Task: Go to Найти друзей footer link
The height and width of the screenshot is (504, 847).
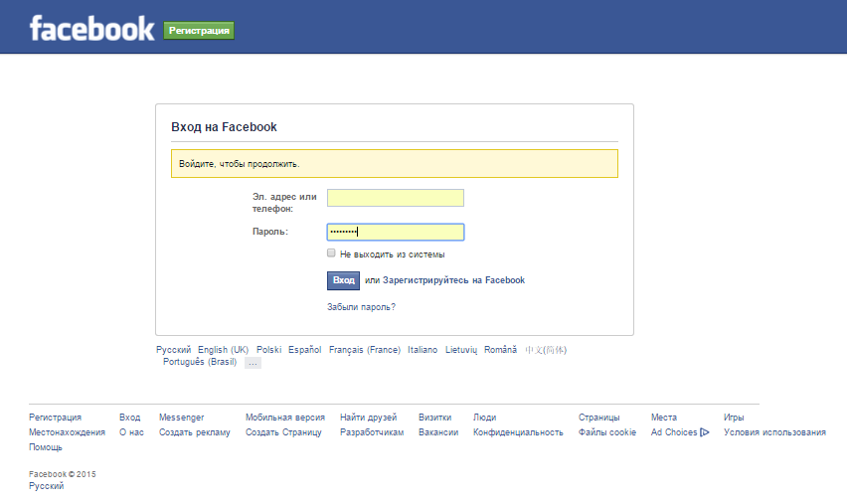Action: (x=369, y=418)
